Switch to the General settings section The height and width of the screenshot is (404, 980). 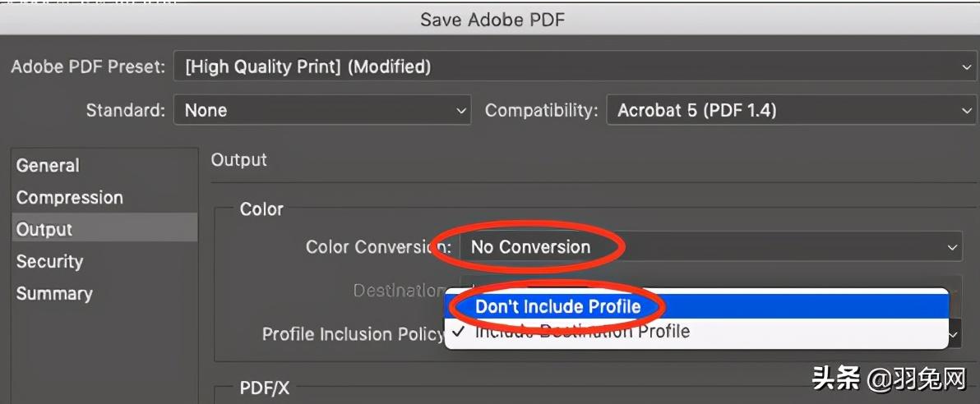click(x=48, y=166)
